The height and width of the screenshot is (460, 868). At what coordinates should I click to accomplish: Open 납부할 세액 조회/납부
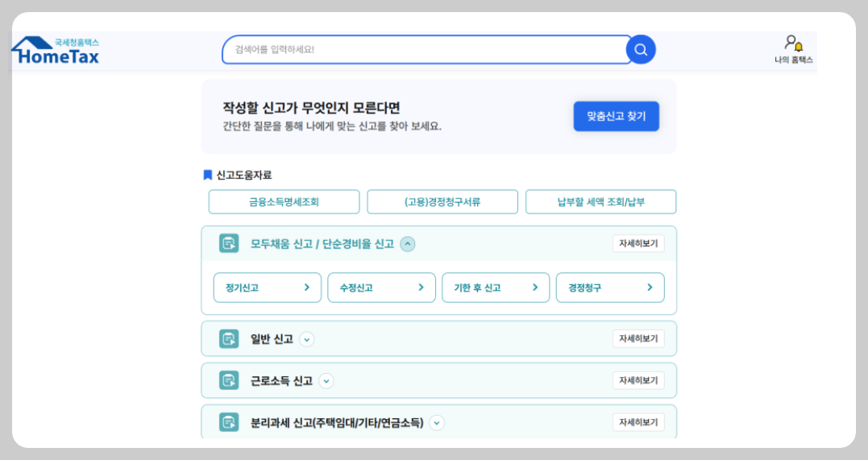point(600,201)
